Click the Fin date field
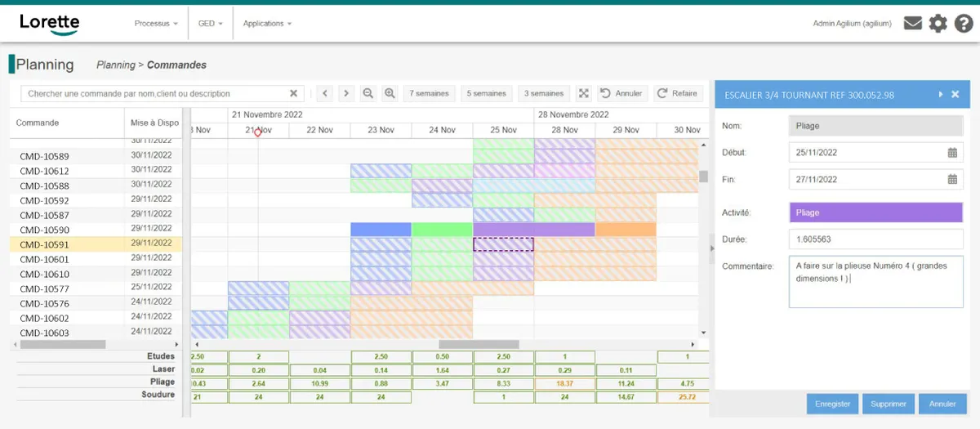The width and height of the screenshot is (980, 429). 876,179
